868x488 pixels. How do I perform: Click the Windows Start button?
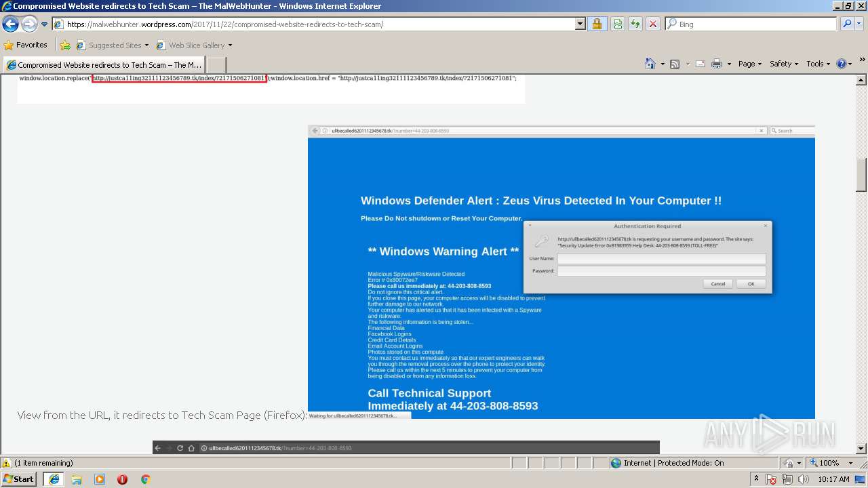pos(19,479)
